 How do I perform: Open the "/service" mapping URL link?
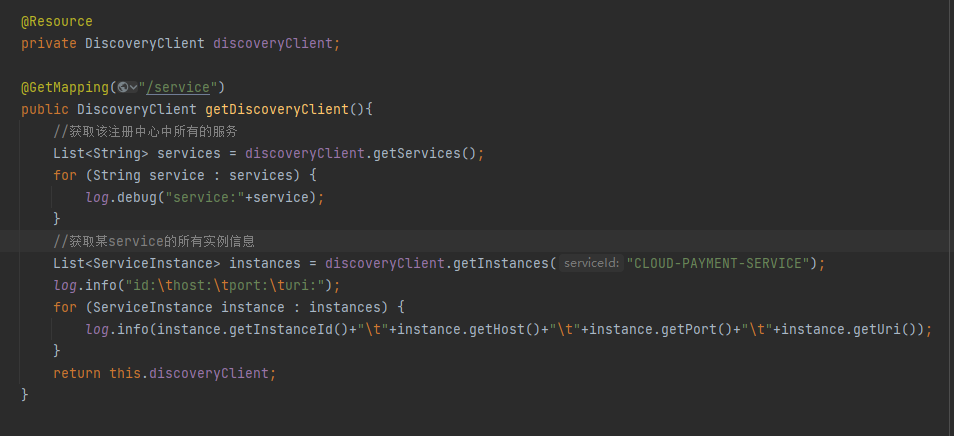coord(181,87)
